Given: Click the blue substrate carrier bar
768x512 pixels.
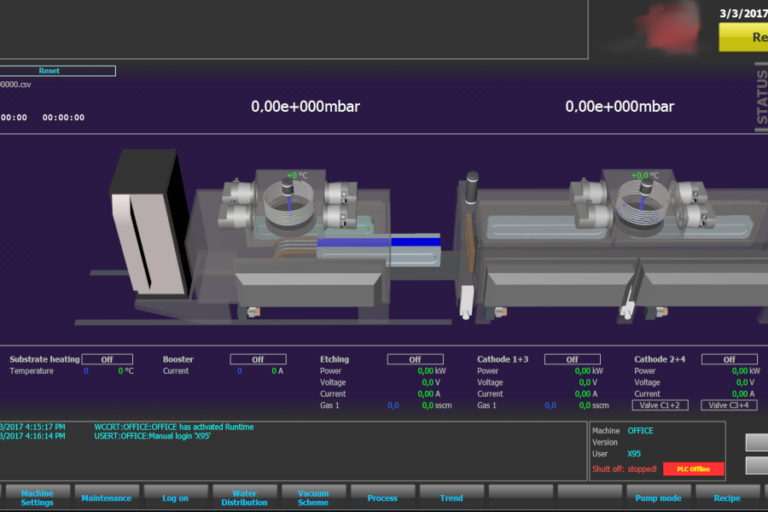Looking at the screenshot, I should click(x=380, y=241).
